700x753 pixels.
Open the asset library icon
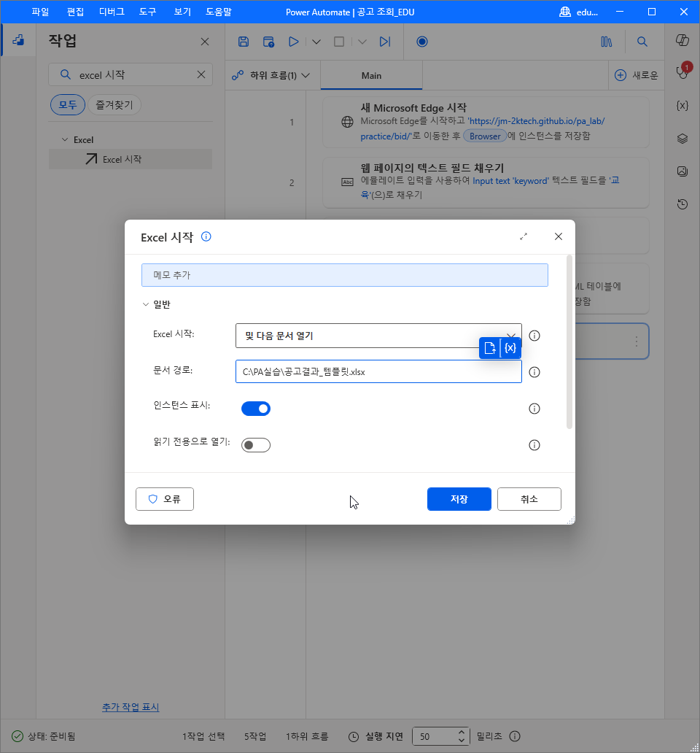click(x=607, y=42)
